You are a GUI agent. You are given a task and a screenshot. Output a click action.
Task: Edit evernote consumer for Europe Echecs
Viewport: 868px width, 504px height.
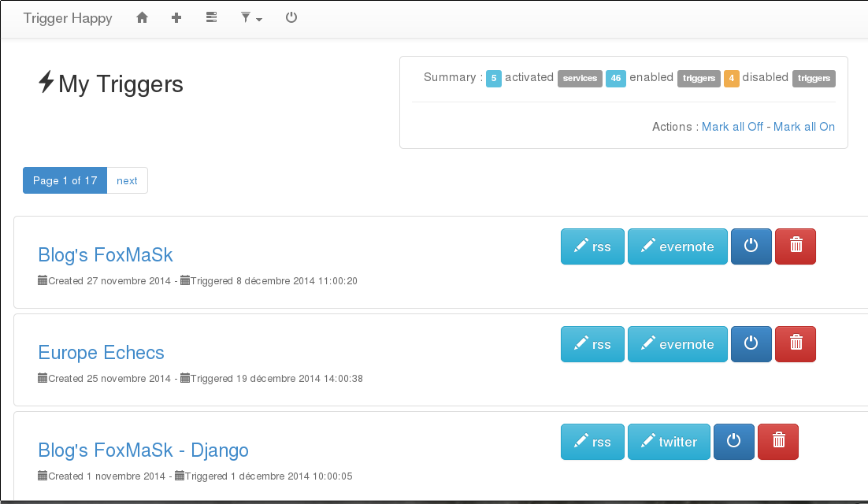677,344
